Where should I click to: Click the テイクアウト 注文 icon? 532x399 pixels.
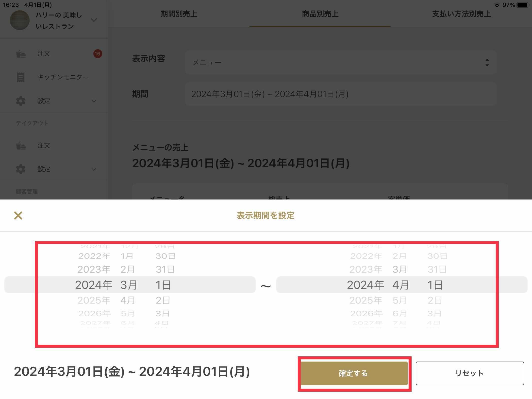coord(21,146)
